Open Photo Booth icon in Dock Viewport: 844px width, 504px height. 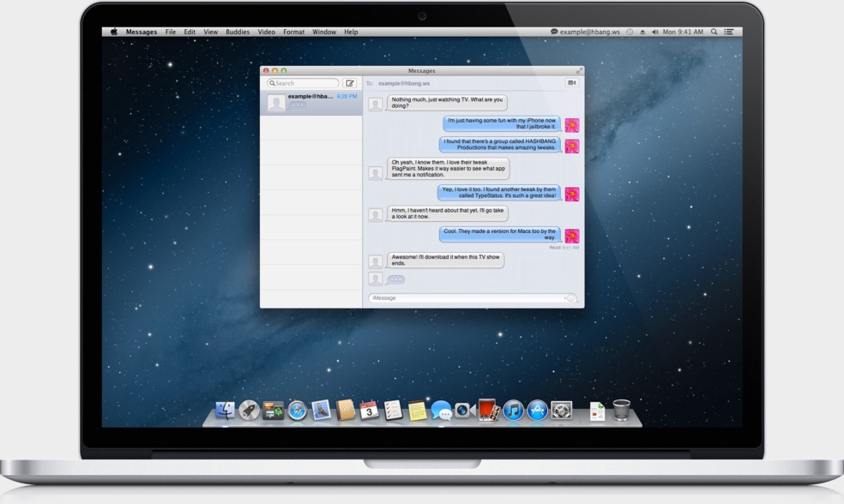click(488, 411)
